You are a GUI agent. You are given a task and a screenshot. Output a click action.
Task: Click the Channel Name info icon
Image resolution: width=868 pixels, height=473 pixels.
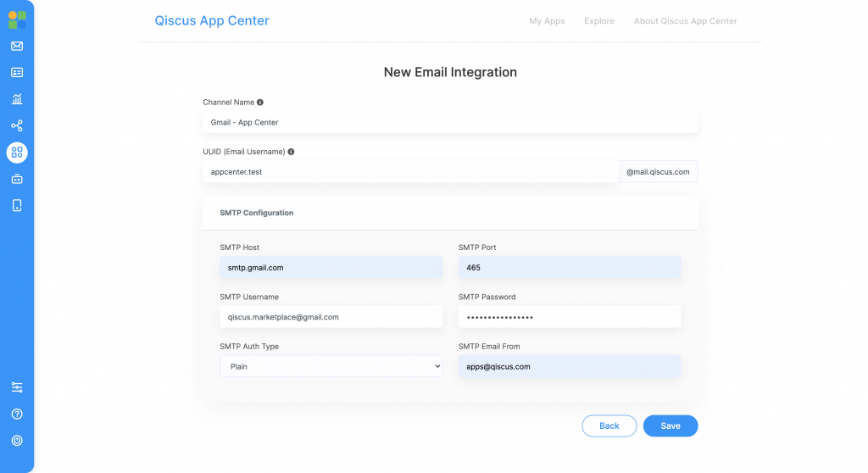[x=260, y=103]
